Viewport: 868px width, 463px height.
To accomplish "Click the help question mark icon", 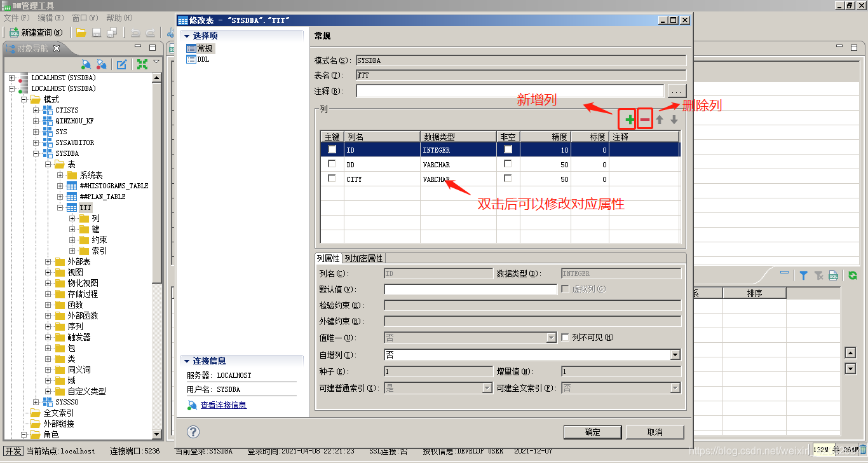I will tap(194, 432).
